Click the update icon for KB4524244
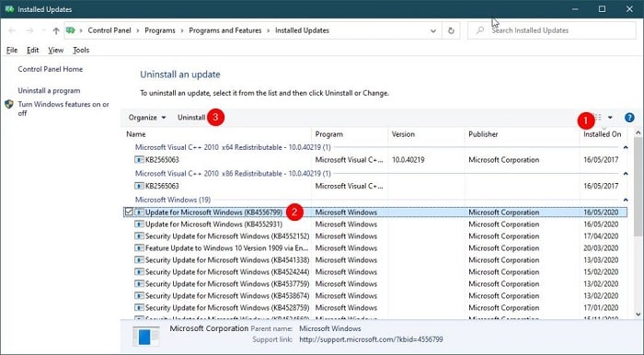Image resolution: width=644 pixels, height=355 pixels. 139,272
